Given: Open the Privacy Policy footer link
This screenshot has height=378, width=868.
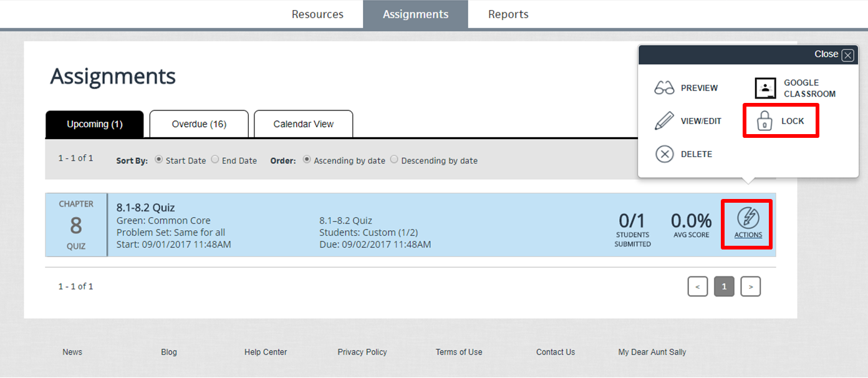Looking at the screenshot, I should coord(362,352).
